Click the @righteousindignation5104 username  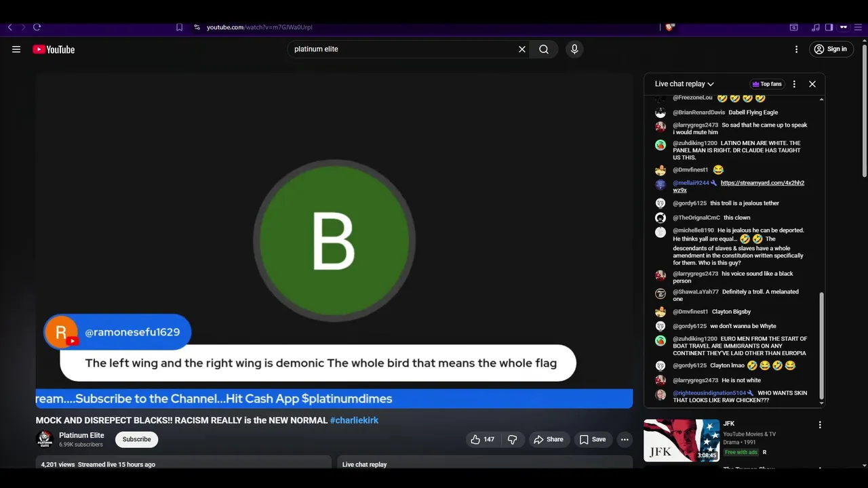click(709, 393)
